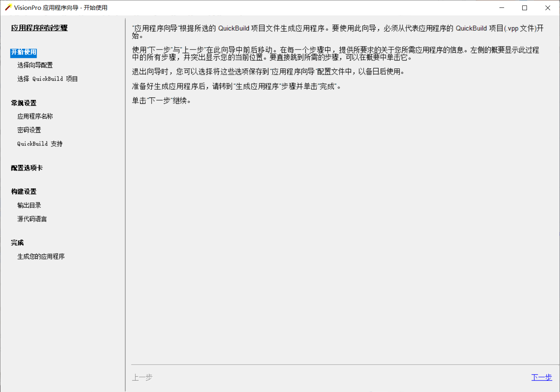This screenshot has width=560, height=392.
Task: Select the 输出目录 step
Action: [29, 205]
